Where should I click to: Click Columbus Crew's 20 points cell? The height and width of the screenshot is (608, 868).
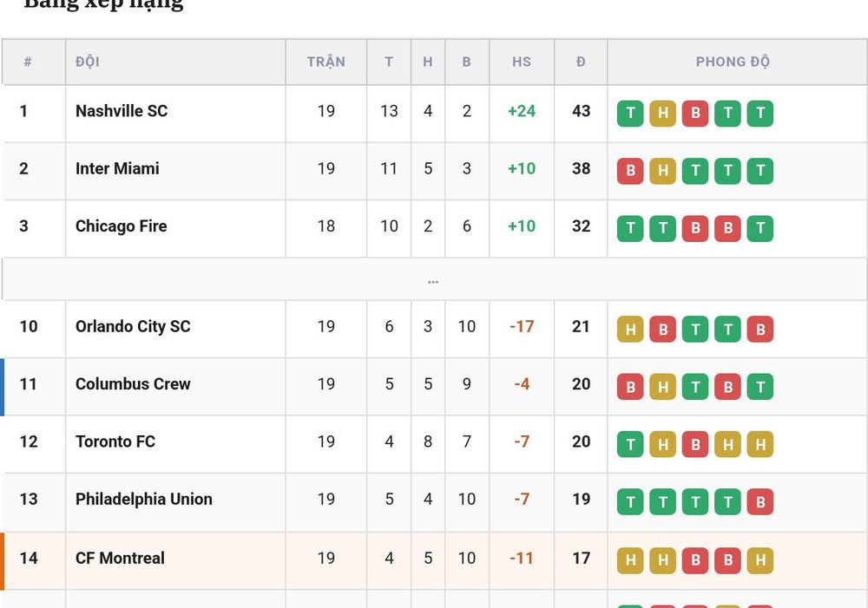click(x=581, y=384)
